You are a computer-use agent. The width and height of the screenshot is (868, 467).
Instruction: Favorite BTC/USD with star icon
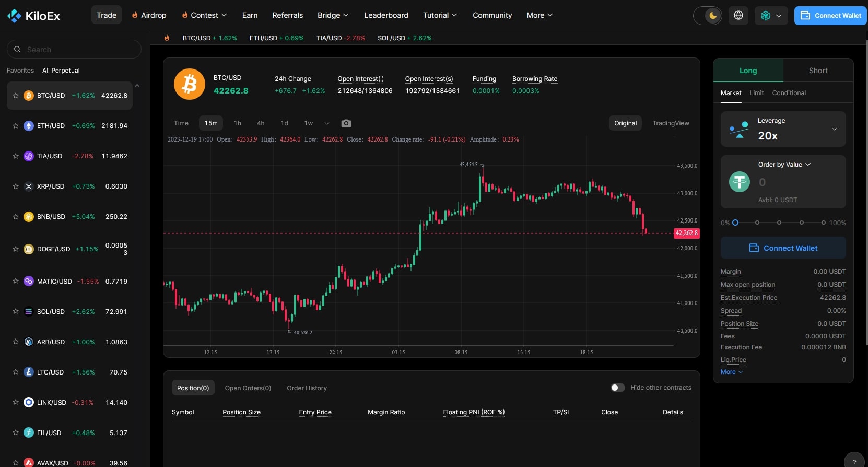[16, 96]
